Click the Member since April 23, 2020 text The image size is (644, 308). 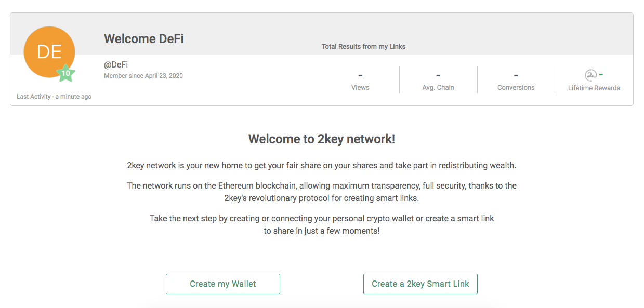143,76
